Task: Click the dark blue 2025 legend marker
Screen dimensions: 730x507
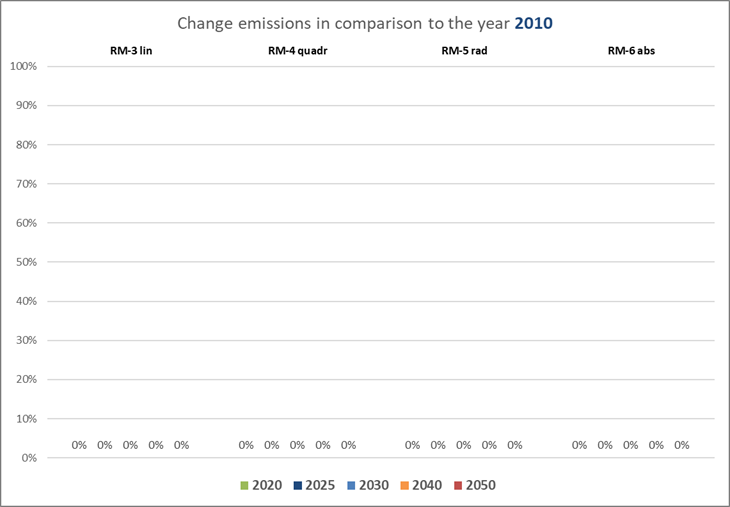Action: click(x=298, y=486)
